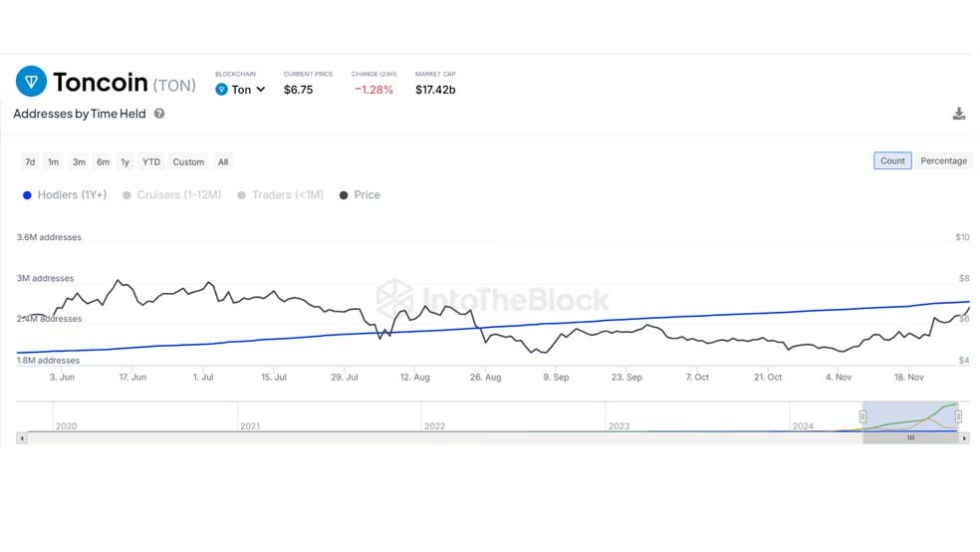
Task: Click the navigator scrollbar grip
Action: click(910, 438)
